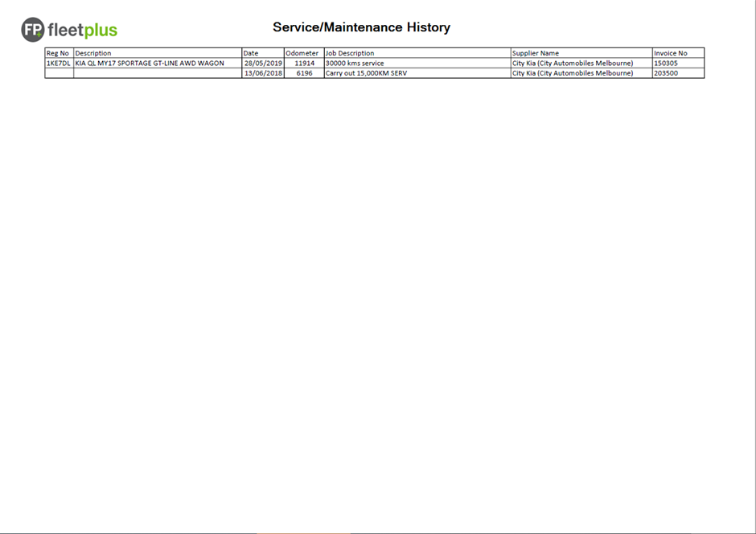
Task: Select the Supplier Name column header
Action: pyautogui.click(x=536, y=53)
